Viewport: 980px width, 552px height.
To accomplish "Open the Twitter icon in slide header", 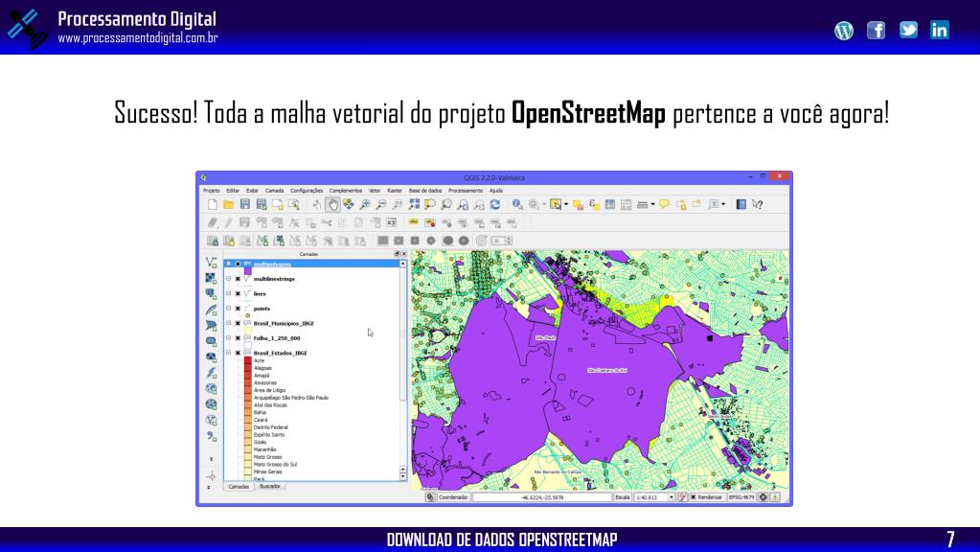I will (x=908, y=30).
